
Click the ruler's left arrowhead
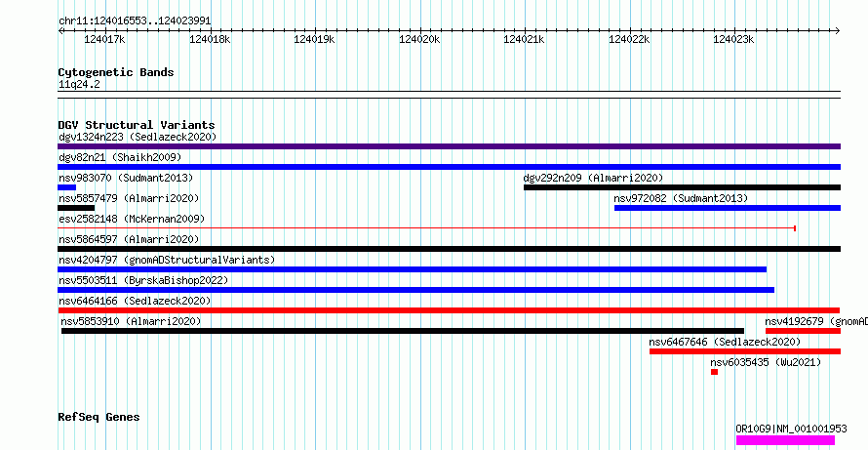60,31
